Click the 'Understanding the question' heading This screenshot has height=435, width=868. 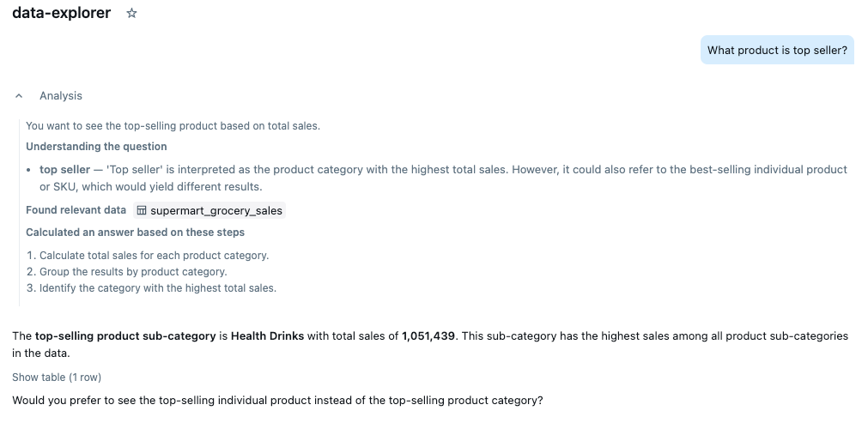point(96,147)
